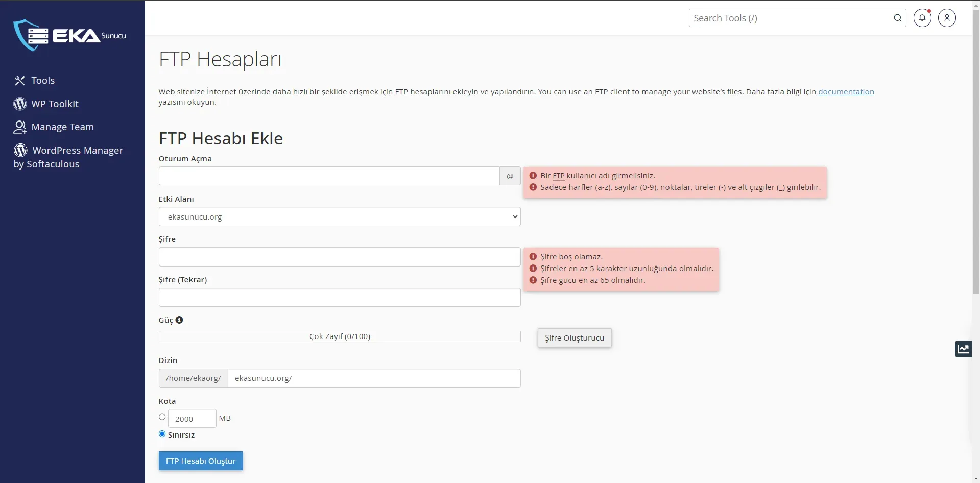Click the WordPress Manager by Softaculous icon
Screen dimensions: 980x483
19,150
